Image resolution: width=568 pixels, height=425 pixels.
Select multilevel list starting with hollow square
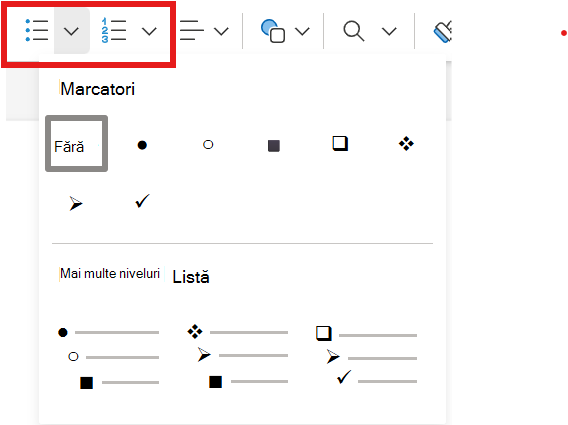pos(367,355)
